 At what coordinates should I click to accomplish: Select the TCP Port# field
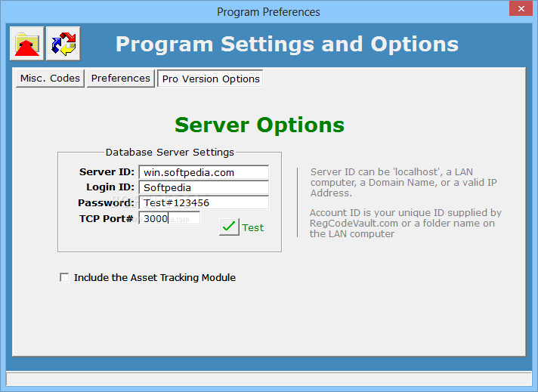169,218
